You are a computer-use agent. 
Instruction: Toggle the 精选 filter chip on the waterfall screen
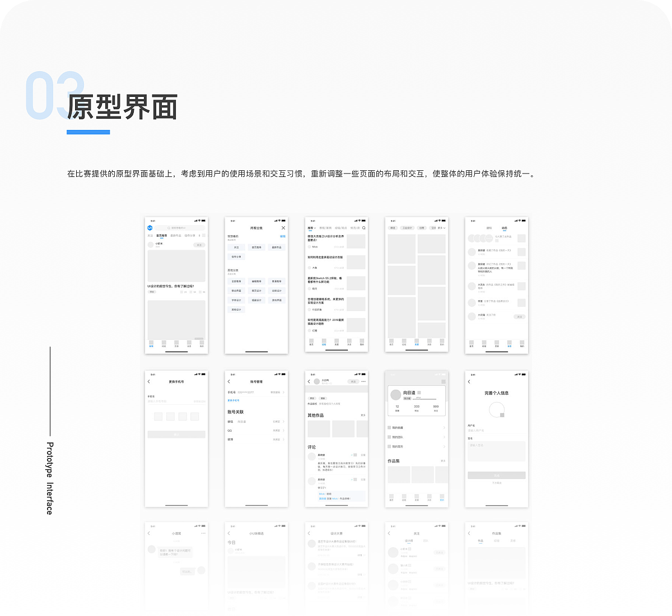393,228
